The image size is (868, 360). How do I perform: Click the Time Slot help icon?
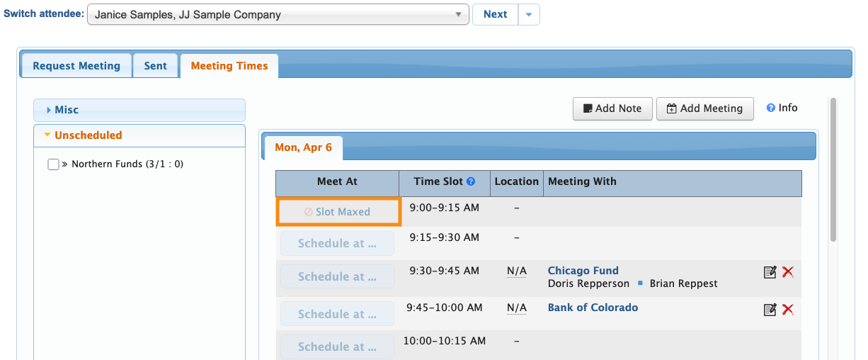click(471, 181)
